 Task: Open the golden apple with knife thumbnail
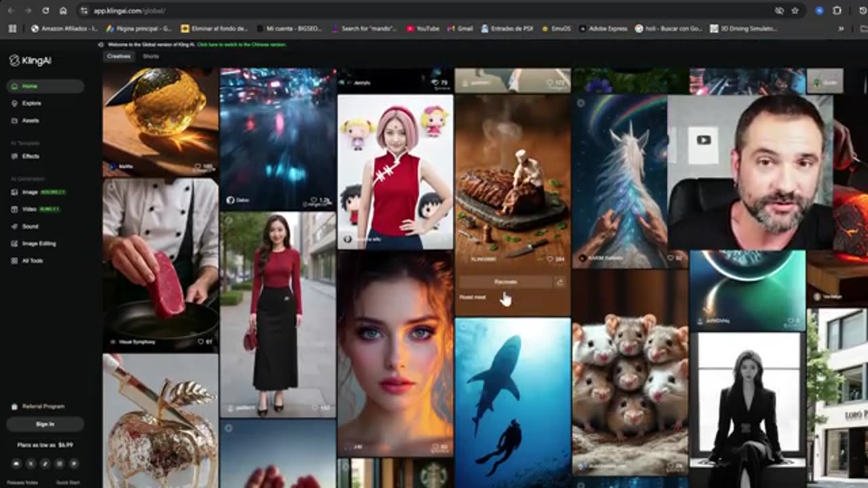[161, 421]
